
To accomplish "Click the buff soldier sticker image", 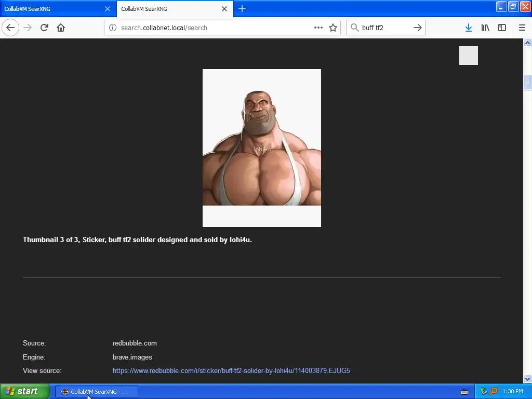I will [262, 148].
